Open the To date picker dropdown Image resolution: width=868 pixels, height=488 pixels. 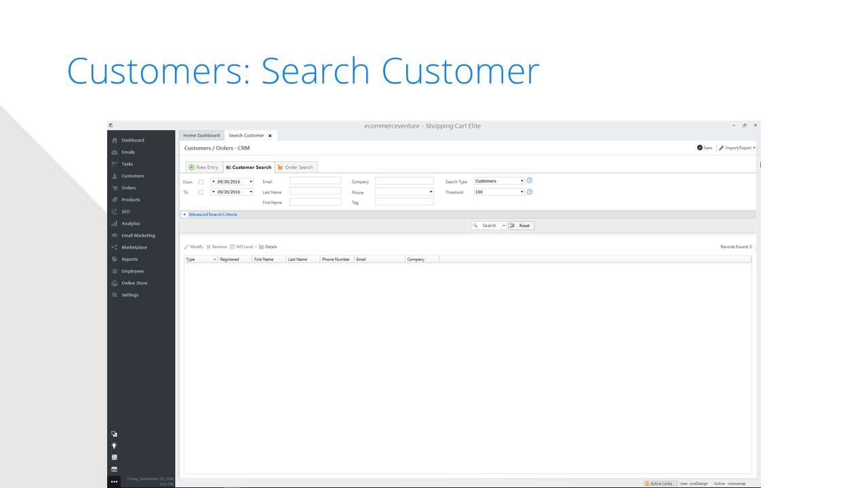pyautogui.click(x=250, y=192)
